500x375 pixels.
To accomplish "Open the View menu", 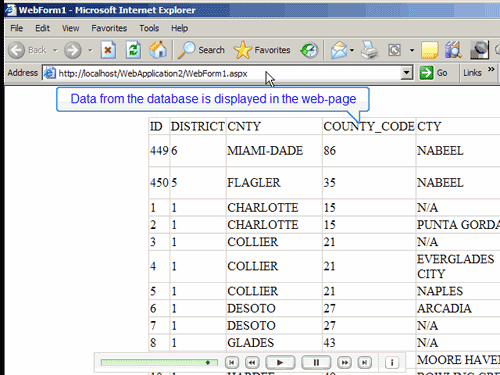I will (x=70, y=28).
